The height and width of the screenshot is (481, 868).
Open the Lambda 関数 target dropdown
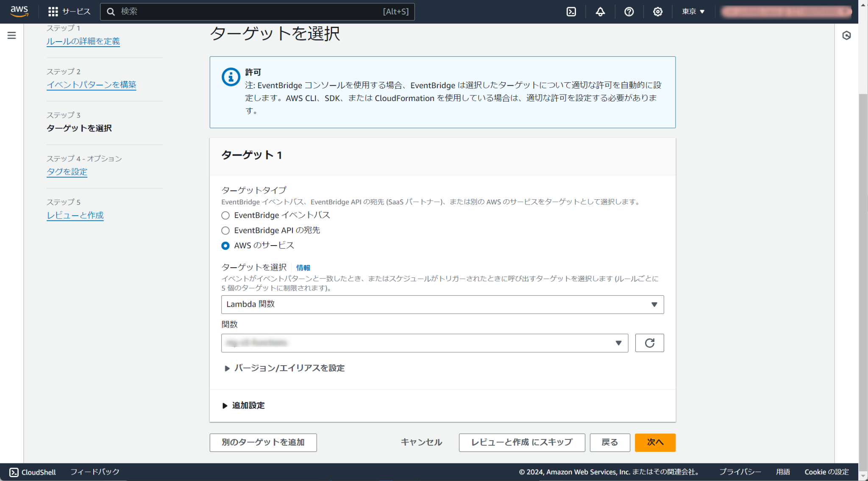[442, 304]
